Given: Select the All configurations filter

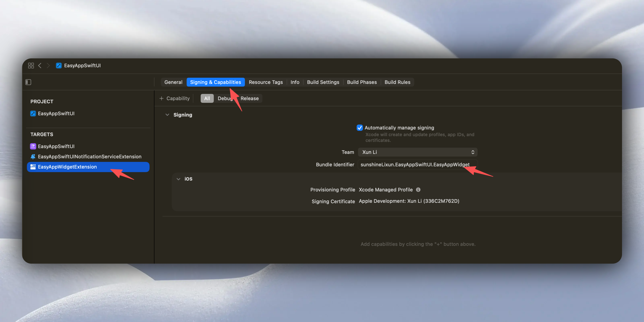Looking at the screenshot, I should pyautogui.click(x=207, y=98).
